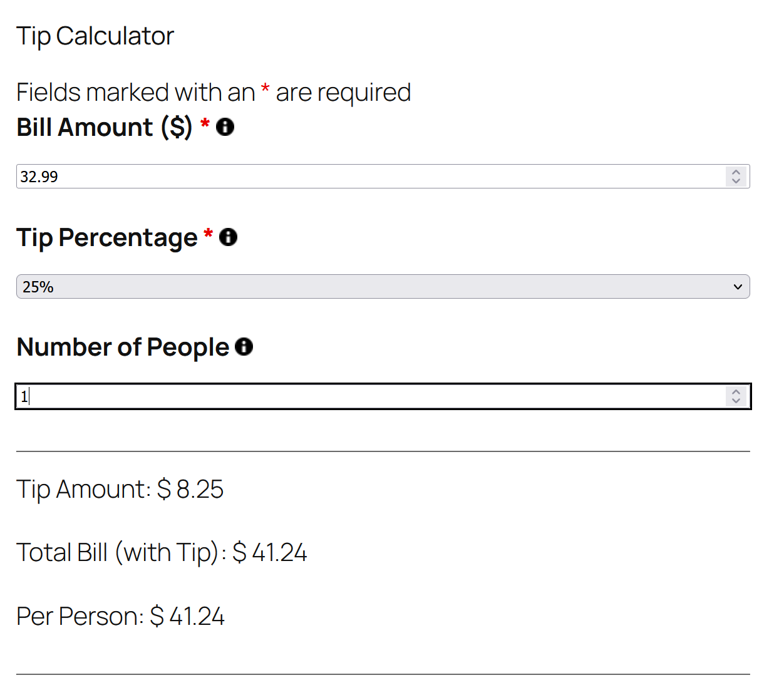Decrement Number of People using down arrow
Image resolution: width=784 pixels, height=690 pixels.
(736, 401)
